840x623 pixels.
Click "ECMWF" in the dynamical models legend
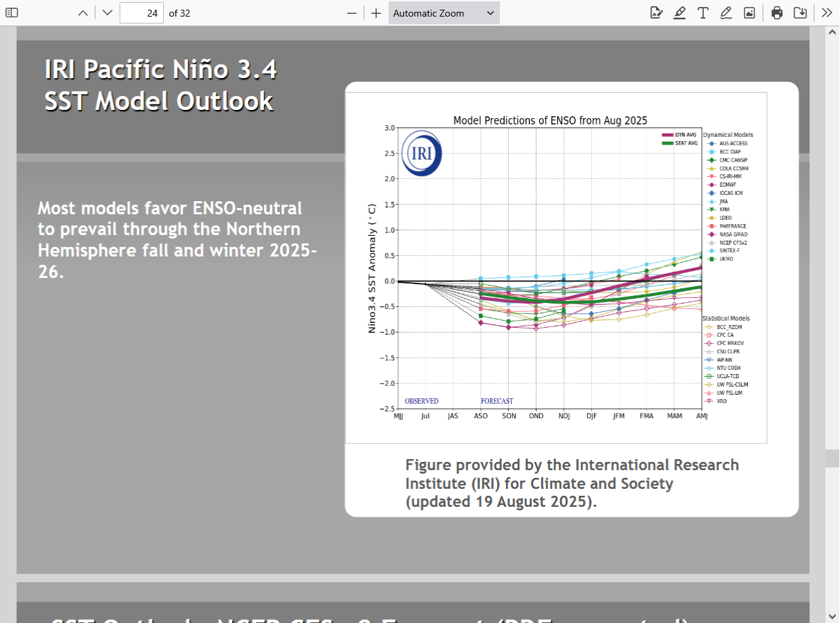pos(723,185)
